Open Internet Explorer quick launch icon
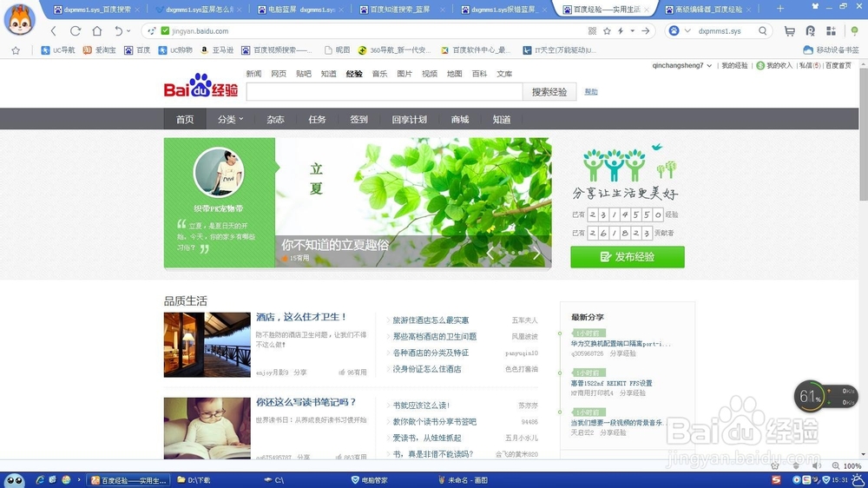Image resolution: width=868 pixels, height=488 pixels. [40, 480]
